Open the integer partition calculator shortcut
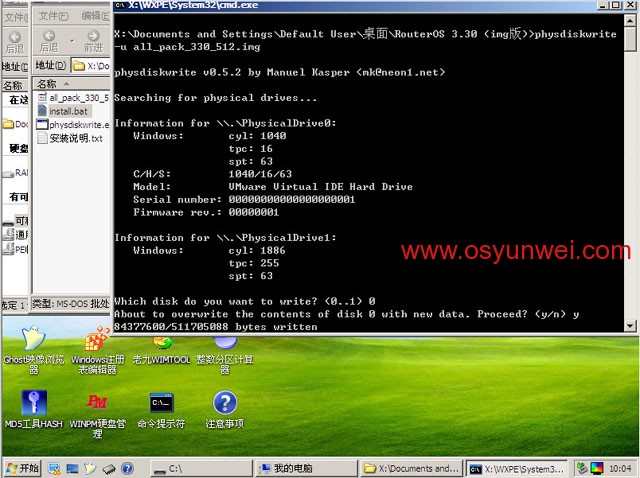640x478 pixels. click(x=225, y=353)
